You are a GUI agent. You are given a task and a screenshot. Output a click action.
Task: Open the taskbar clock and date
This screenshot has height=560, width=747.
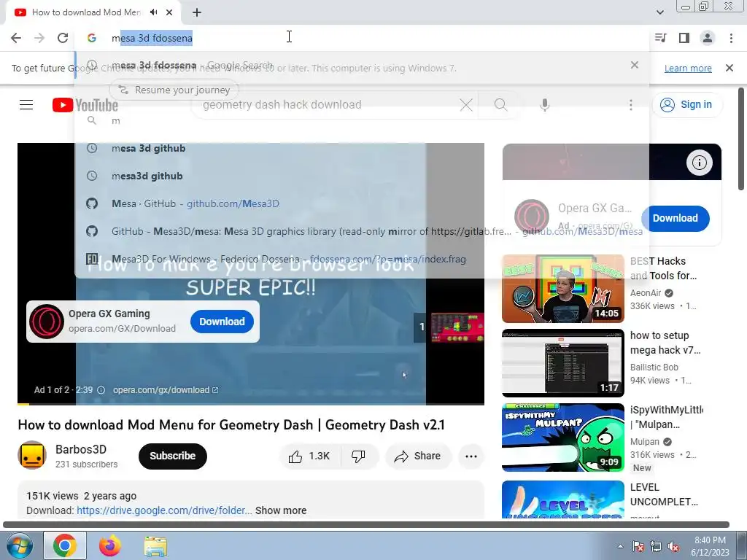pyautogui.click(x=710, y=546)
